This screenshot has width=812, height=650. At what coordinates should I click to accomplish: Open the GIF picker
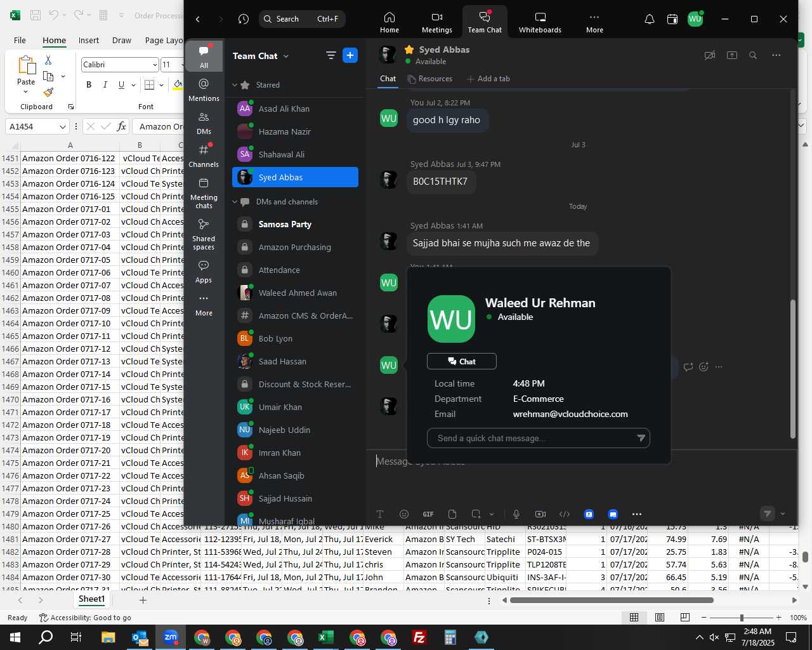[428, 514]
